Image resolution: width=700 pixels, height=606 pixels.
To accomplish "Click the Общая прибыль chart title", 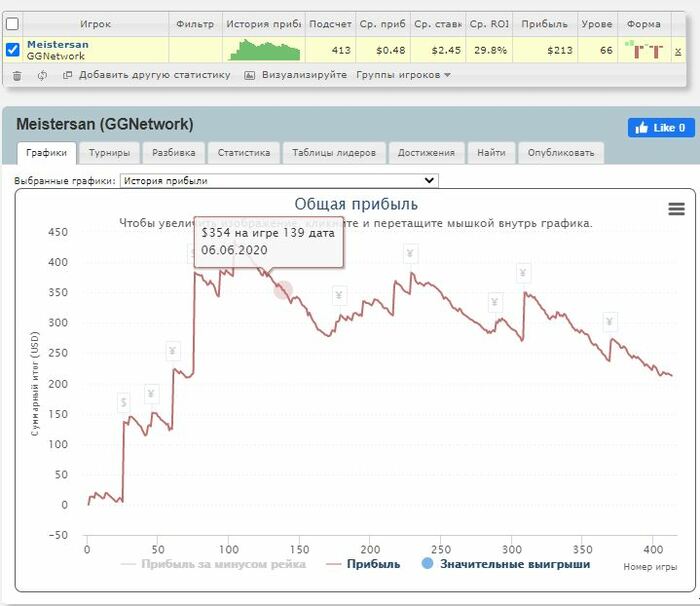I will click(356, 204).
